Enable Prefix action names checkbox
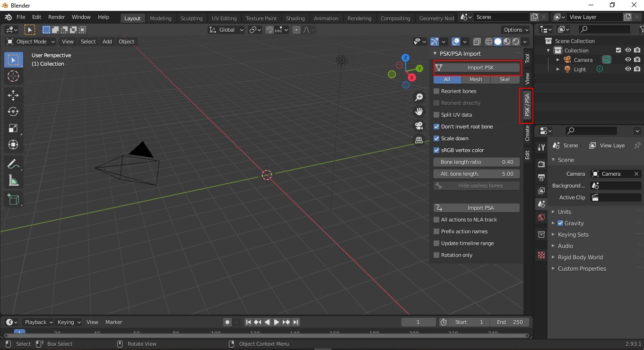This screenshot has width=644, height=350. [436, 231]
